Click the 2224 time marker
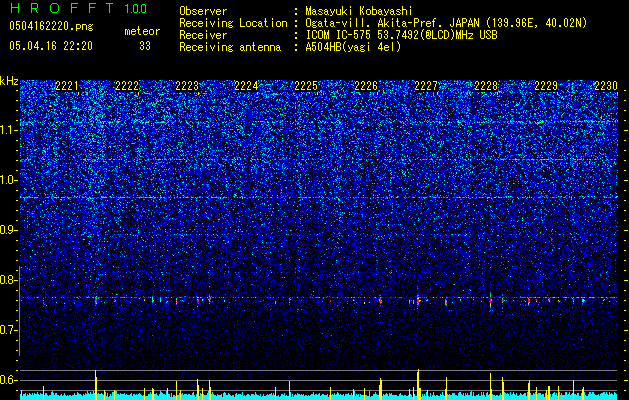Screen dimensions: 629x400 246,86
